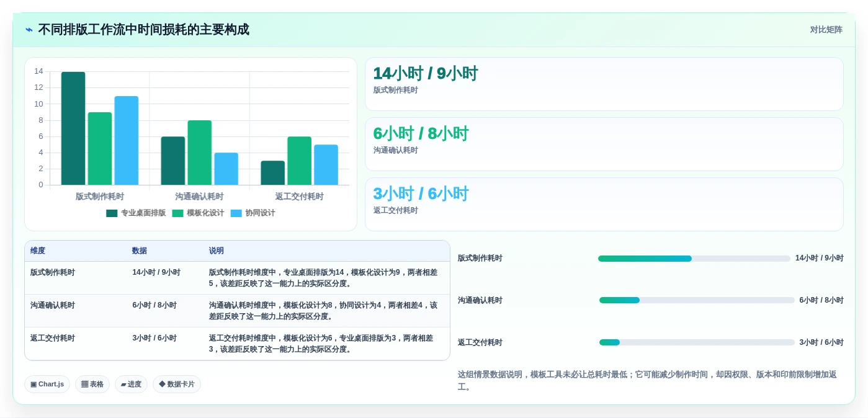This screenshot has height=418, width=868.
Task: Toggle the 模板化设计 legend item
Action: (x=198, y=213)
